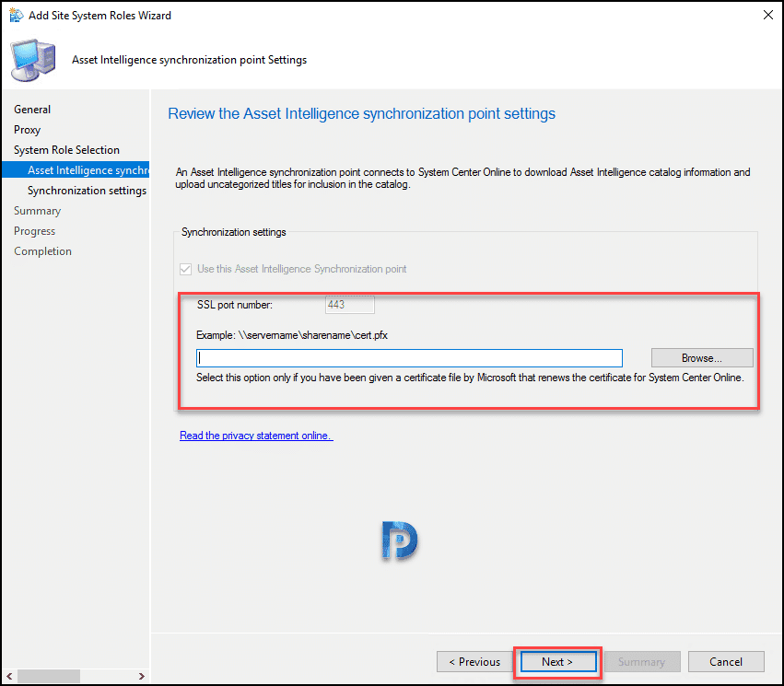
Task: Click the heading Review the Asset Intelligence settings
Action: [361, 114]
